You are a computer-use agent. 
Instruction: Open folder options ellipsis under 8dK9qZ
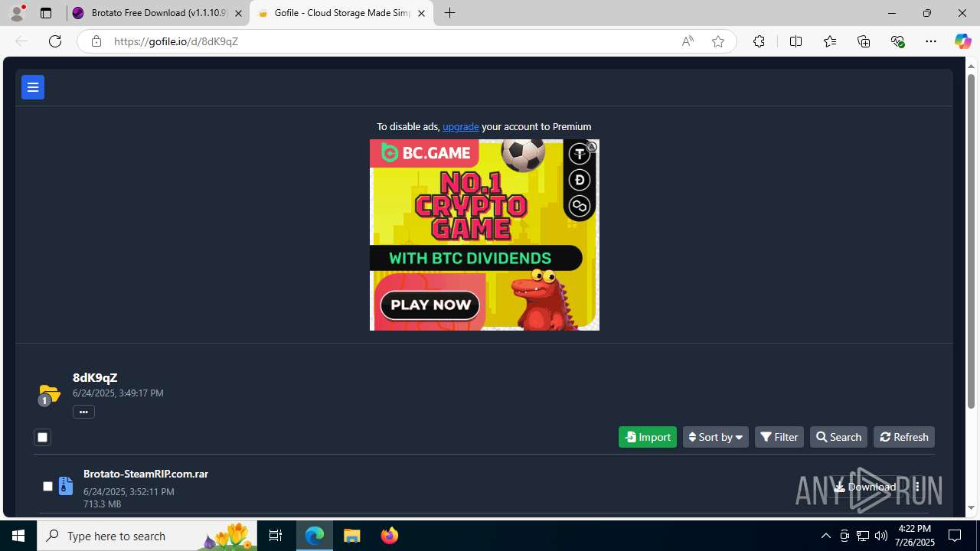tap(83, 412)
